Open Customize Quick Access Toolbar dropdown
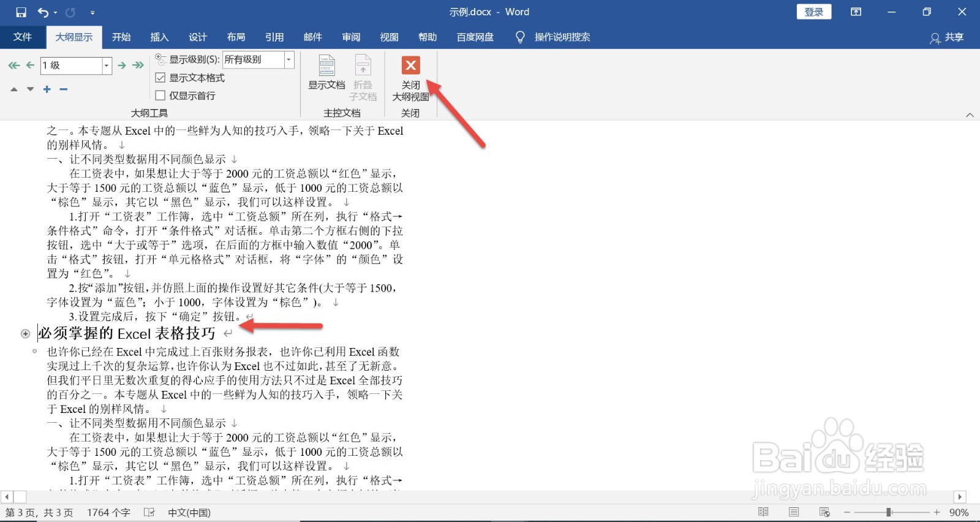This screenshot has height=522, width=980. (92, 12)
